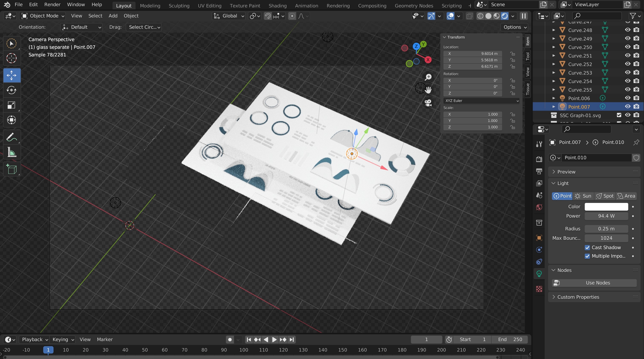
Task: Open the Render properties tab icon
Action: [x=539, y=159]
